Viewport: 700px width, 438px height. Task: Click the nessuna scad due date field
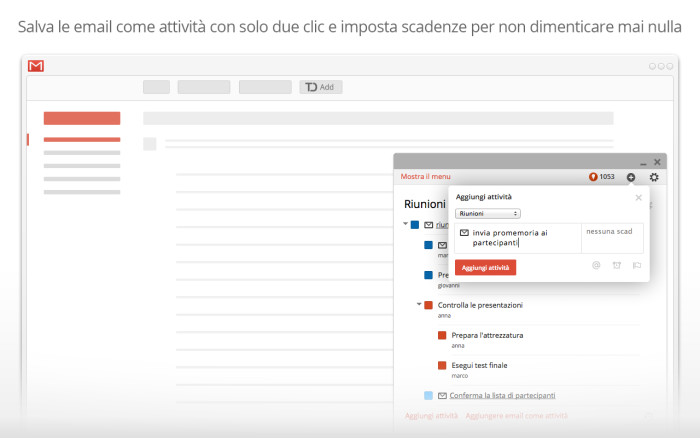[612, 238]
